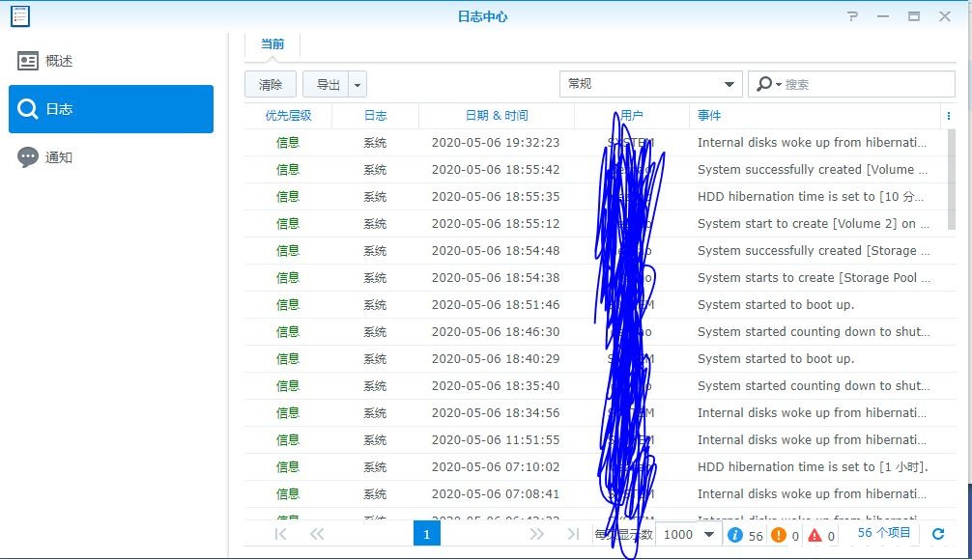
Task: Switch to the 当前 tab
Action: [272, 44]
